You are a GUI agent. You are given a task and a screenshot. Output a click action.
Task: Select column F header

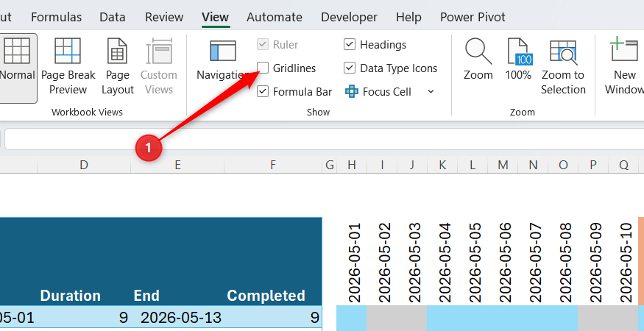click(x=273, y=165)
